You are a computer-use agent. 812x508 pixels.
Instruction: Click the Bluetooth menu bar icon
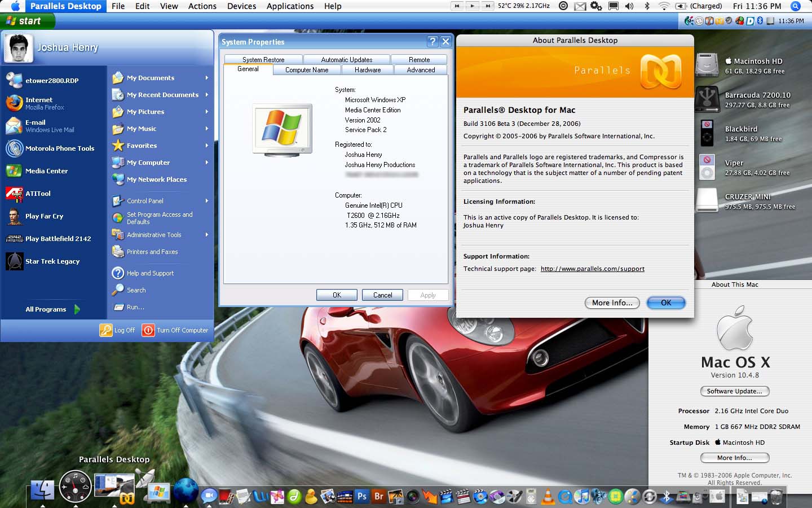(647, 6)
